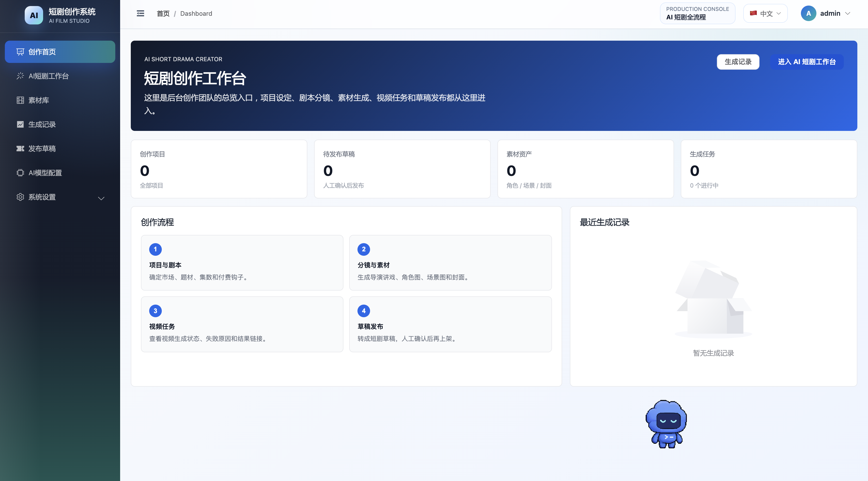Click the 短剧创作系统 sidebar title
The image size is (868, 481).
pyautogui.click(x=72, y=12)
